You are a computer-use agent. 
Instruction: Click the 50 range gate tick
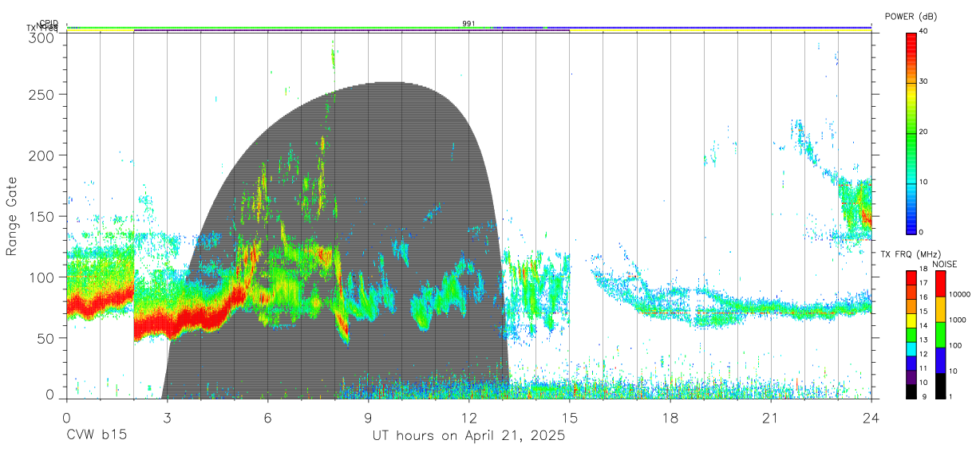tap(46, 338)
